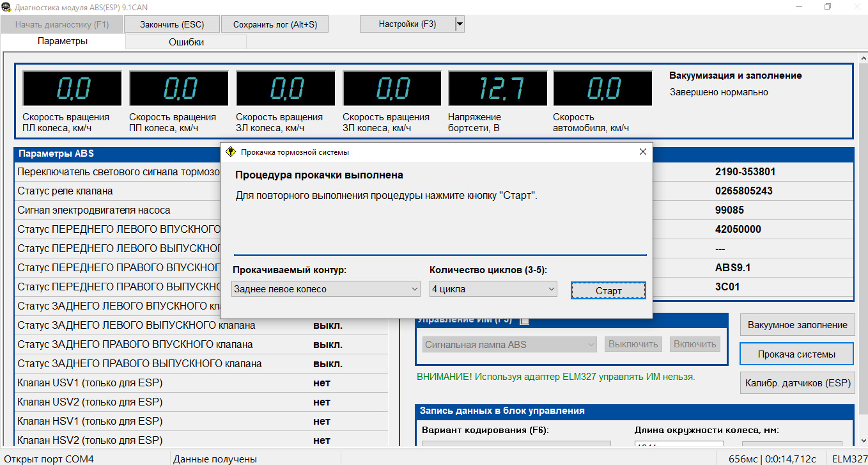Click the application icon in the title bar
The height and width of the screenshot is (465, 868).
pyautogui.click(x=6, y=6)
